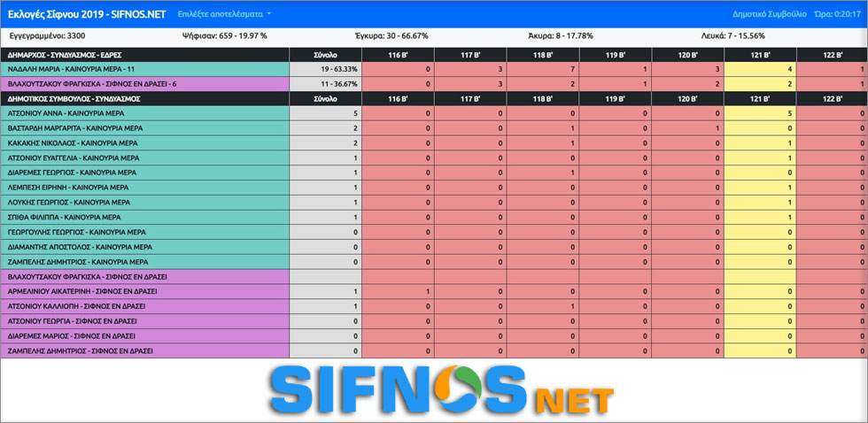
Task: Click the 19 - 63.33% total cell
Action: (326, 69)
